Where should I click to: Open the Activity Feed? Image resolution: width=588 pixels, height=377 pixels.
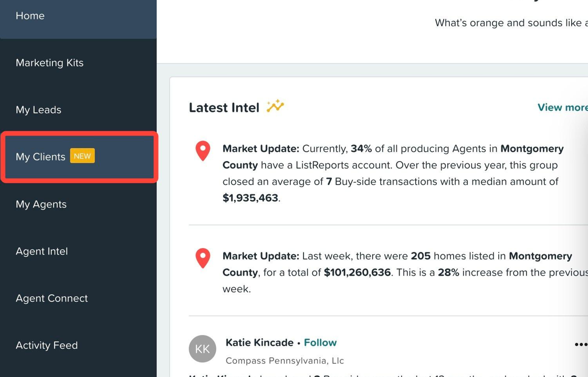(46, 345)
